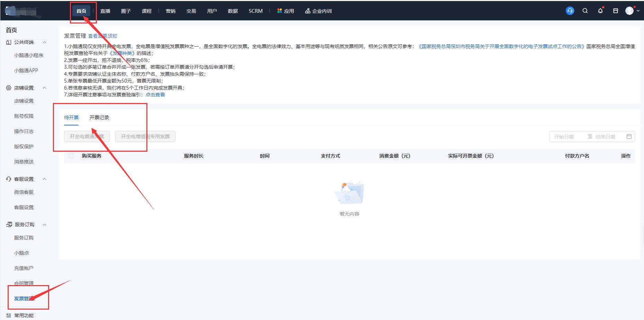Collapse the 服务订购 sidebar group
This screenshot has height=320, width=644.
coord(44,225)
